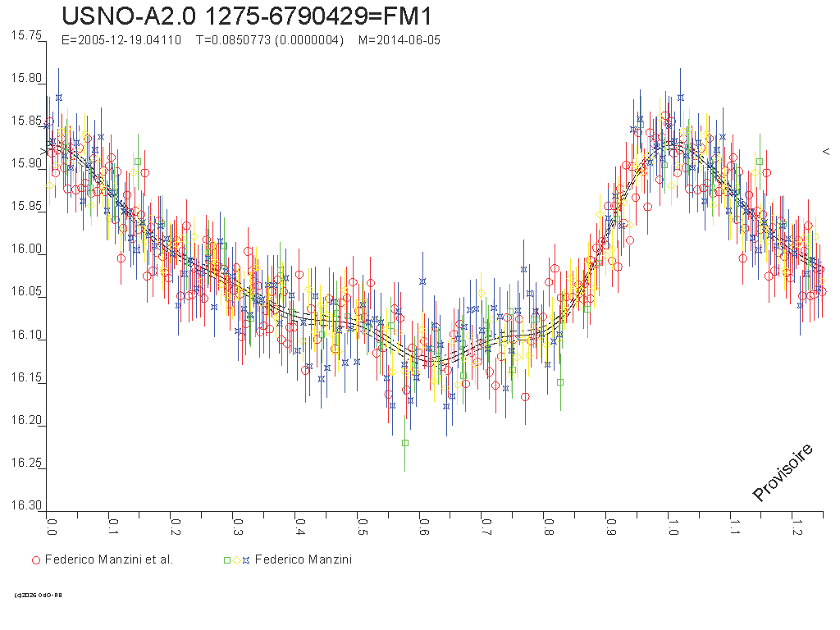Click the x-axis label 1.0
Image resolution: width=840 pixels, height=630 pixels.
point(673,527)
